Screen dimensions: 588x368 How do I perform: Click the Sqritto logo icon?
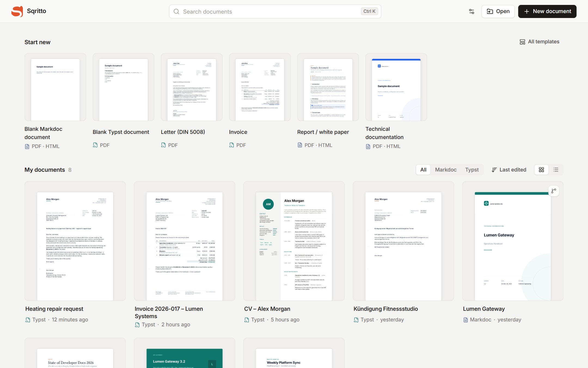click(x=17, y=11)
